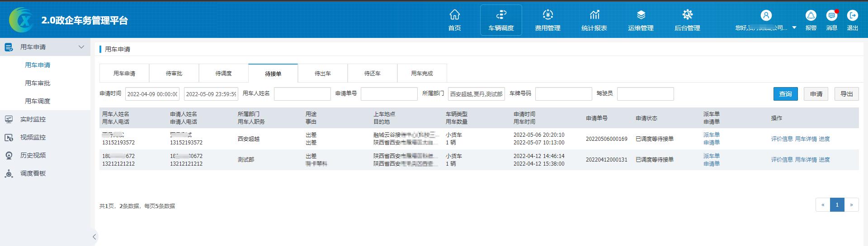Image resolution: width=868 pixels, height=246 pixels.
Task: Open 统计报表 statistics reports module
Action: pyautogui.click(x=594, y=20)
